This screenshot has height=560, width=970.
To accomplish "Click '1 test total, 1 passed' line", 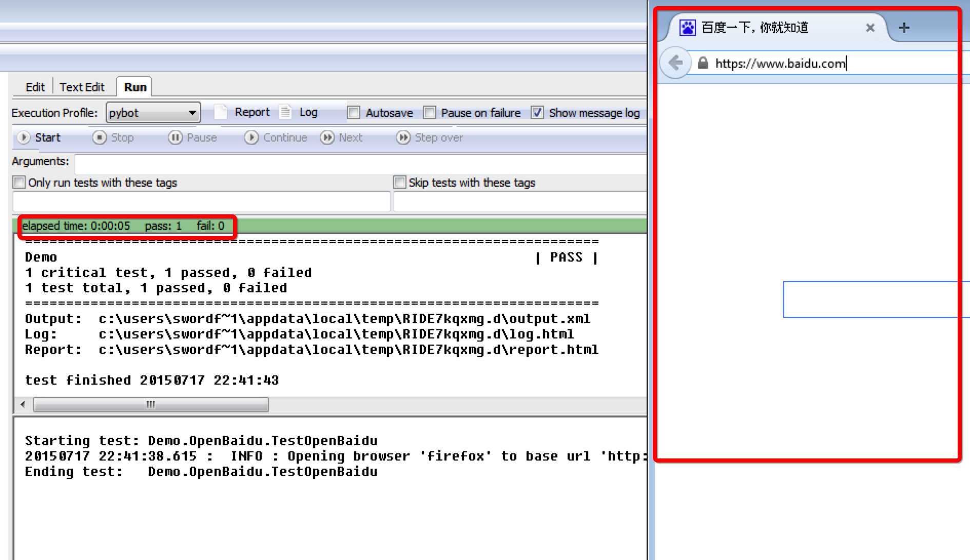I will [156, 288].
